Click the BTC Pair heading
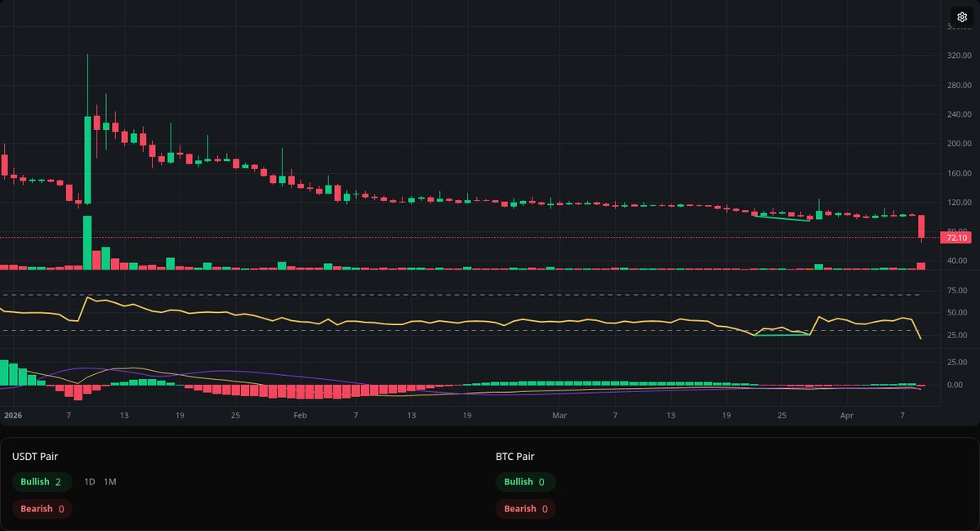 (x=514, y=457)
